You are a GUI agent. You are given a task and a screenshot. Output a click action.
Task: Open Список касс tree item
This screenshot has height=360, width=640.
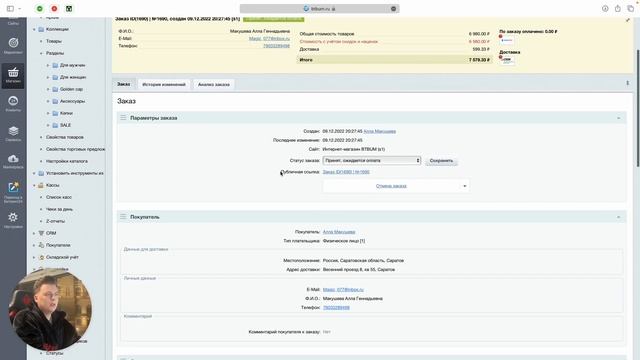click(x=59, y=197)
